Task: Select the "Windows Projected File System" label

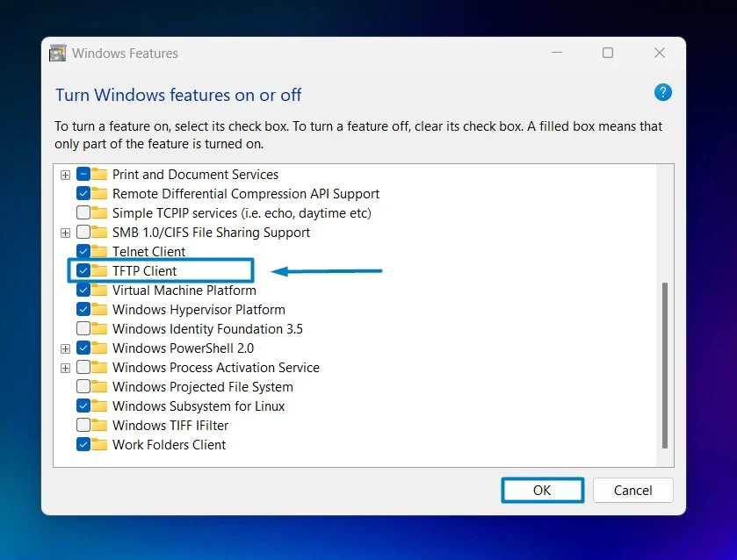Action: point(203,387)
